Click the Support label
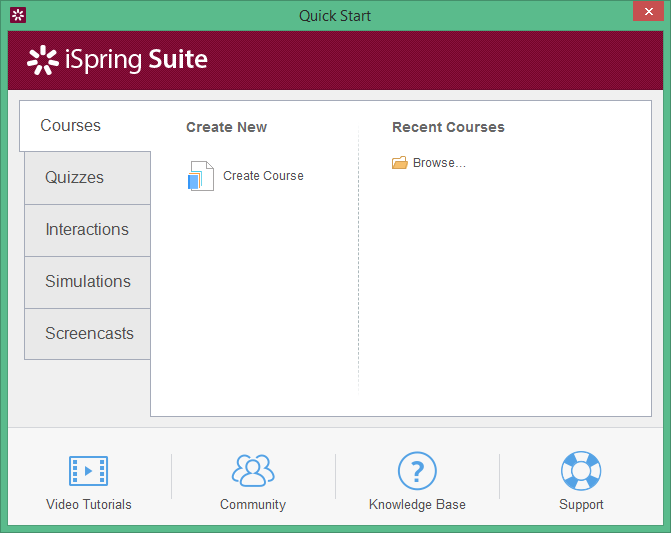Screen dimensions: 671x533 [581, 504]
